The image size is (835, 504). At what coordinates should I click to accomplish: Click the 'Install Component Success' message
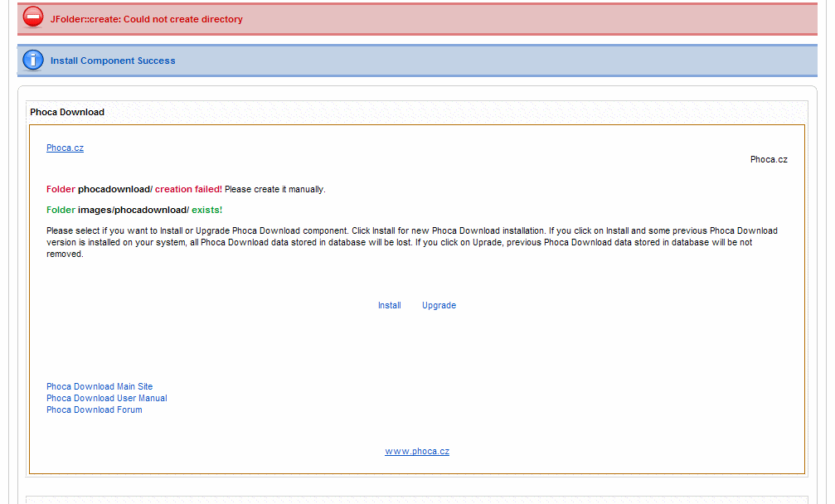pos(113,61)
